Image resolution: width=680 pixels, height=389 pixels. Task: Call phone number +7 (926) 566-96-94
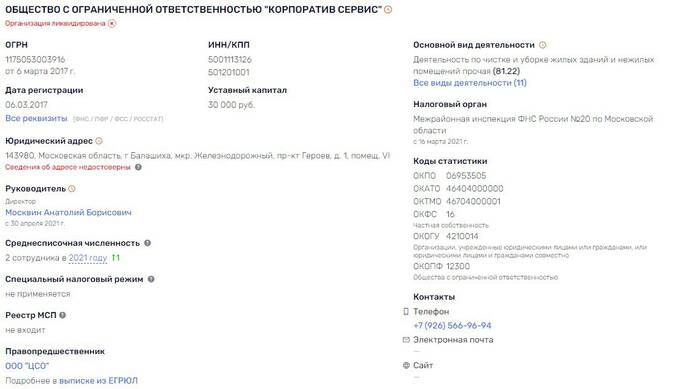click(452, 325)
